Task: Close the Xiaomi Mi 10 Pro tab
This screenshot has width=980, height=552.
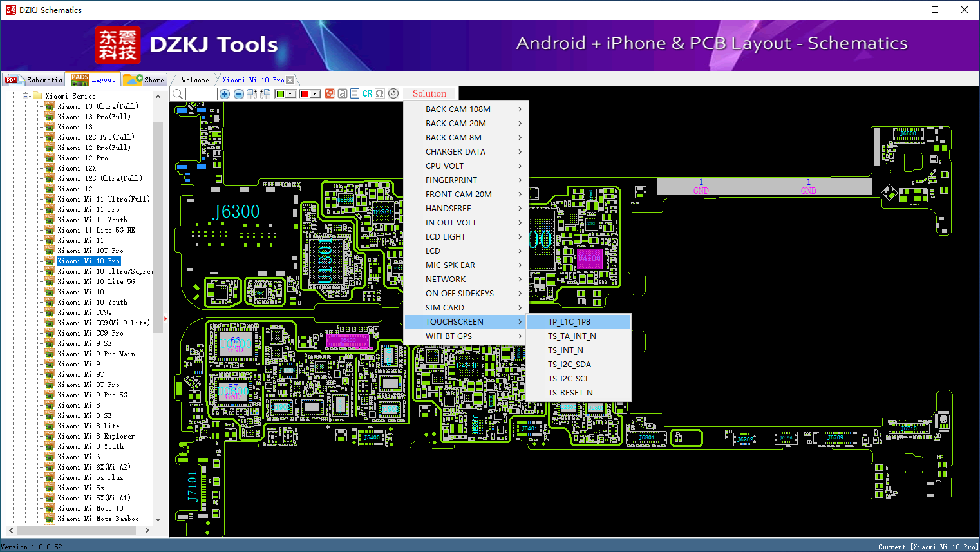Action: click(290, 80)
